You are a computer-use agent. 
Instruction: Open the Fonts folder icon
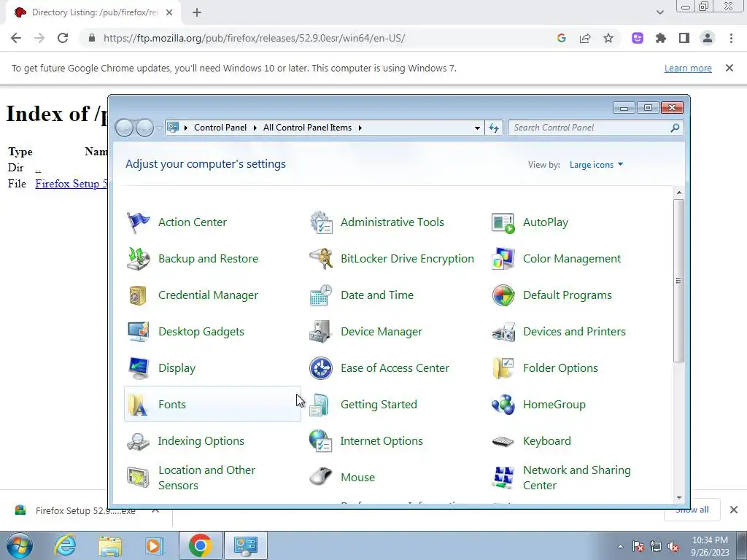tap(138, 405)
